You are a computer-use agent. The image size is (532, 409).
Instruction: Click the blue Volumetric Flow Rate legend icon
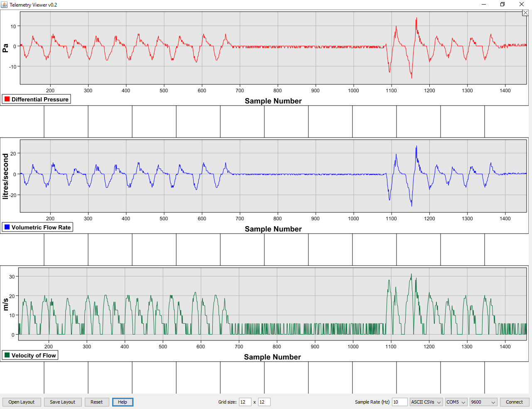6,227
